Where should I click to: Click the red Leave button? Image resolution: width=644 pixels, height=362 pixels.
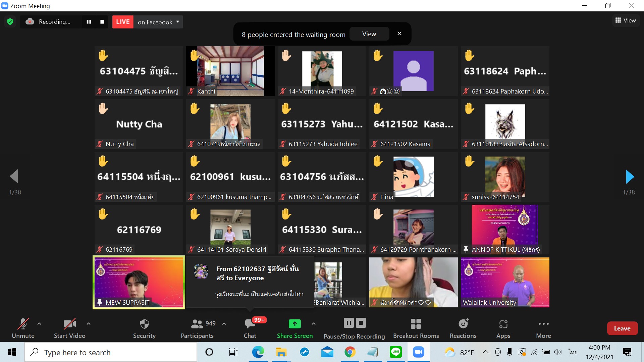[622, 328]
